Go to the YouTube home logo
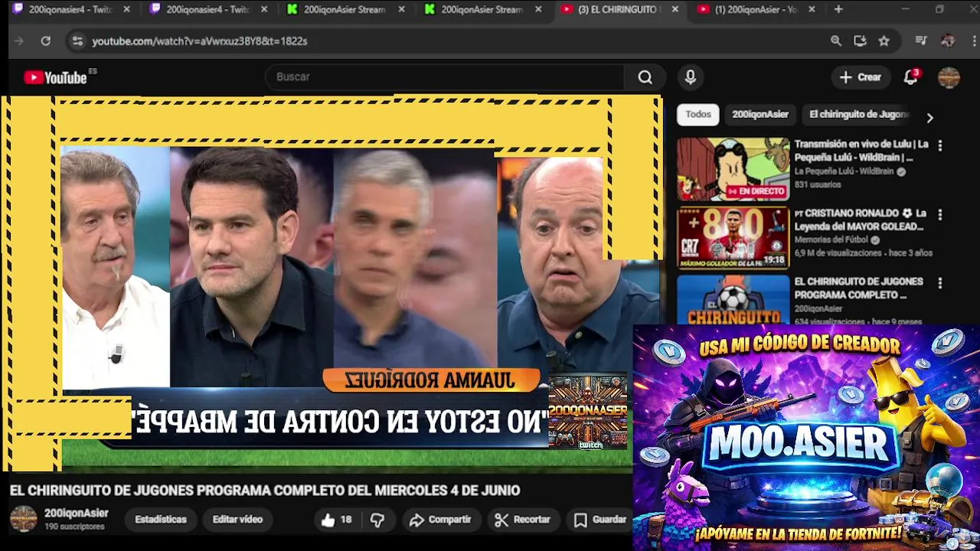 point(55,77)
